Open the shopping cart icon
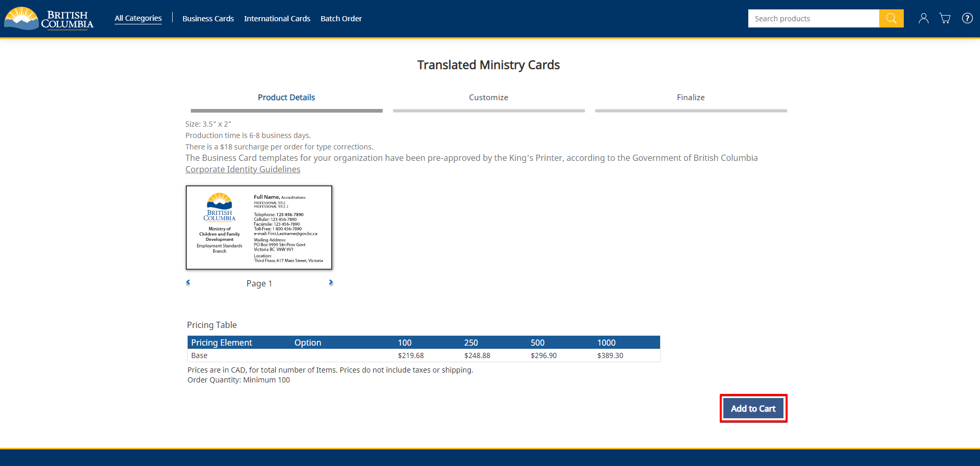This screenshot has width=980, height=466. point(945,18)
